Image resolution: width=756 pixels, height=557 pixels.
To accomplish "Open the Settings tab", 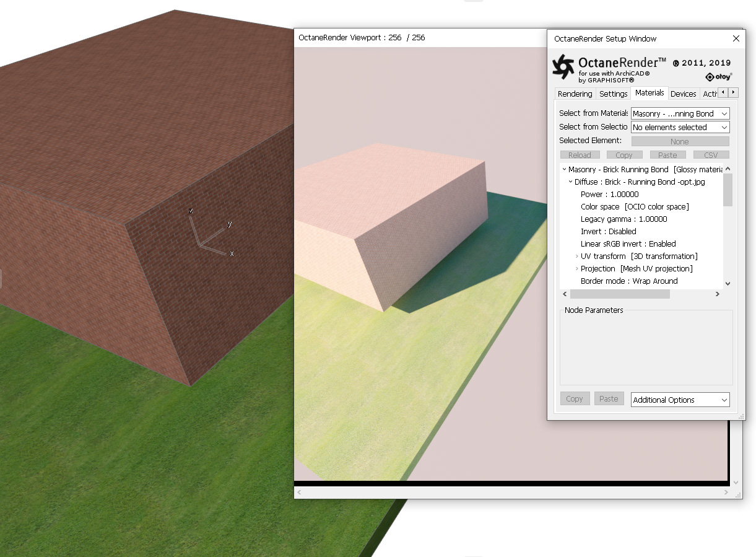I will pyautogui.click(x=613, y=94).
